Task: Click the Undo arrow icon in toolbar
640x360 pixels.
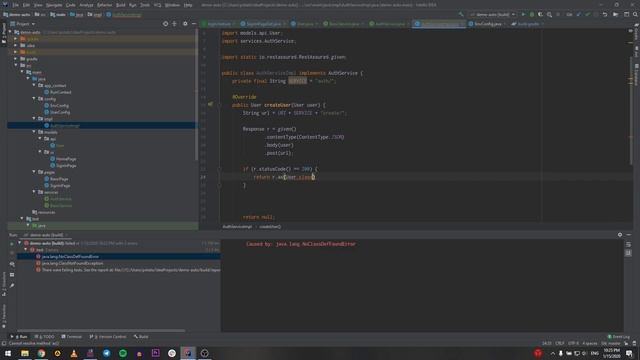Action: pos(604,14)
